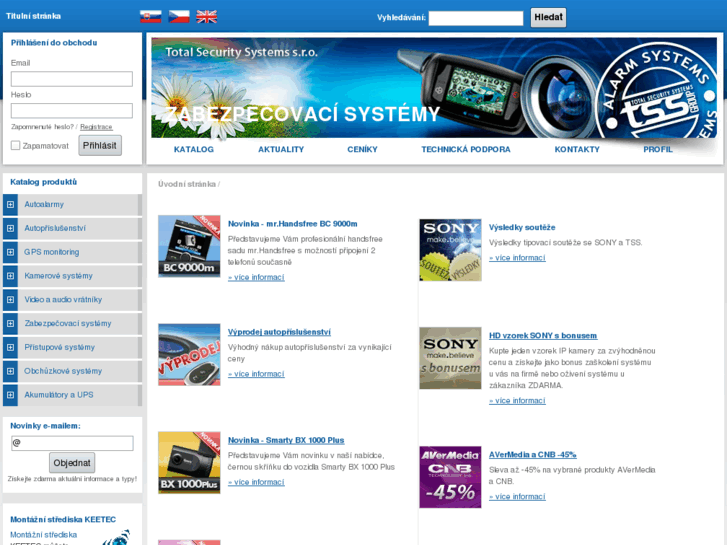Expand the Zabezpečovací systémy plus icon
The image size is (727, 545).
pyautogui.click(x=10, y=324)
